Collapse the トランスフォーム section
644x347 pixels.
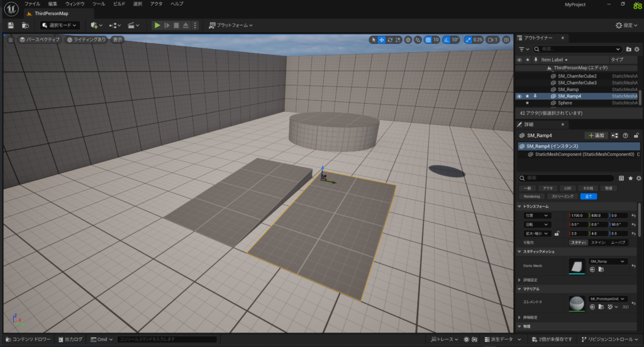[x=519, y=206]
